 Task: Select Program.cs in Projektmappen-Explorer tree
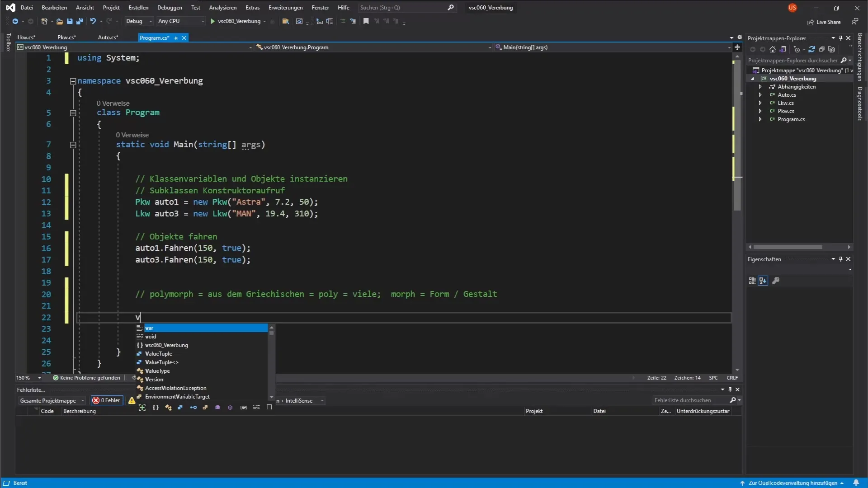click(x=791, y=119)
